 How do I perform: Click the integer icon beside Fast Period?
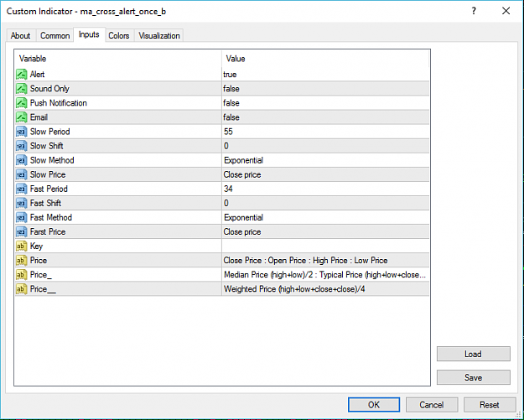(x=22, y=189)
